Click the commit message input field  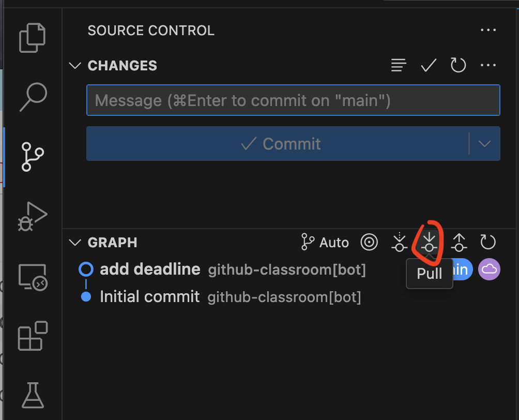293,100
